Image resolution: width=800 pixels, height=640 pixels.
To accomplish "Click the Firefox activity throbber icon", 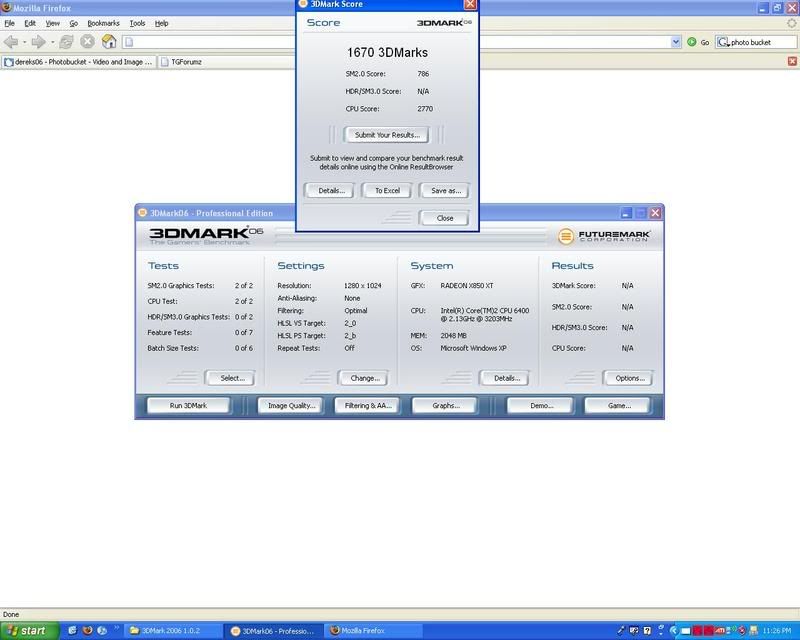I will tap(791, 23).
